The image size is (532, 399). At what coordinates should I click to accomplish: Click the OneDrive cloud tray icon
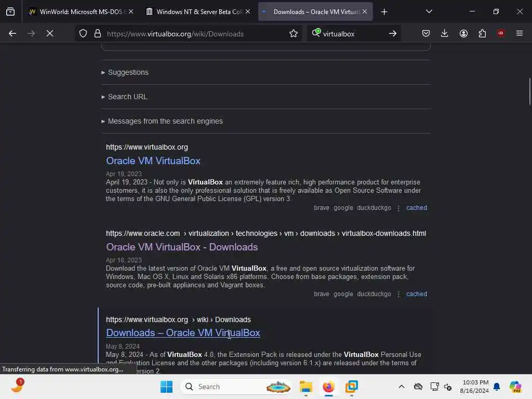coord(418,387)
